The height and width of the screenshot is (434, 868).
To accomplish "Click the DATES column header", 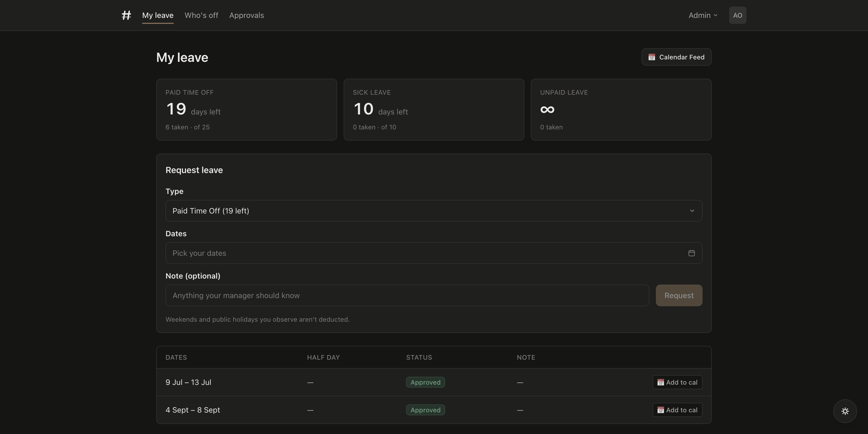I will (176, 357).
